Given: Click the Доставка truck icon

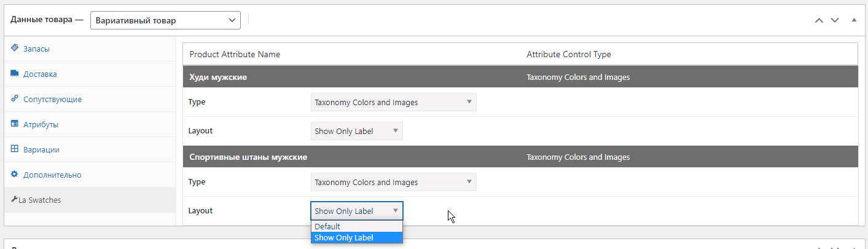Looking at the screenshot, I should [x=15, y=73].
